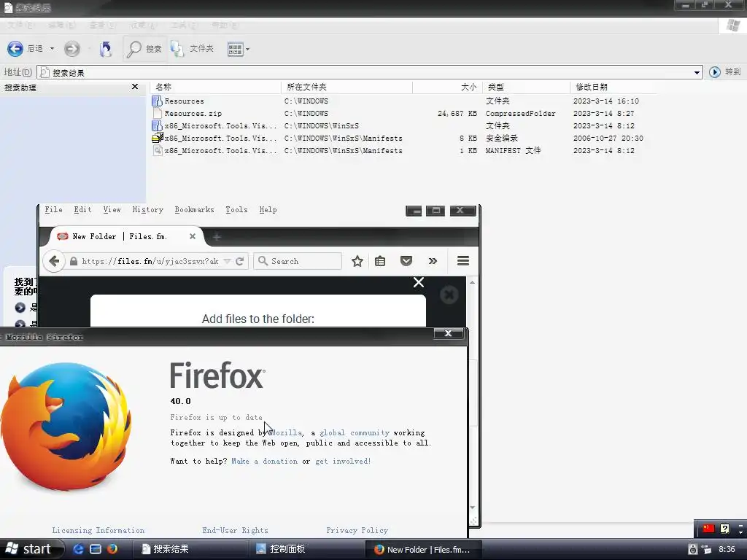Close the Search Assistant side panel
This screenshot has width=747, height=560.
(x=135, y=87)
